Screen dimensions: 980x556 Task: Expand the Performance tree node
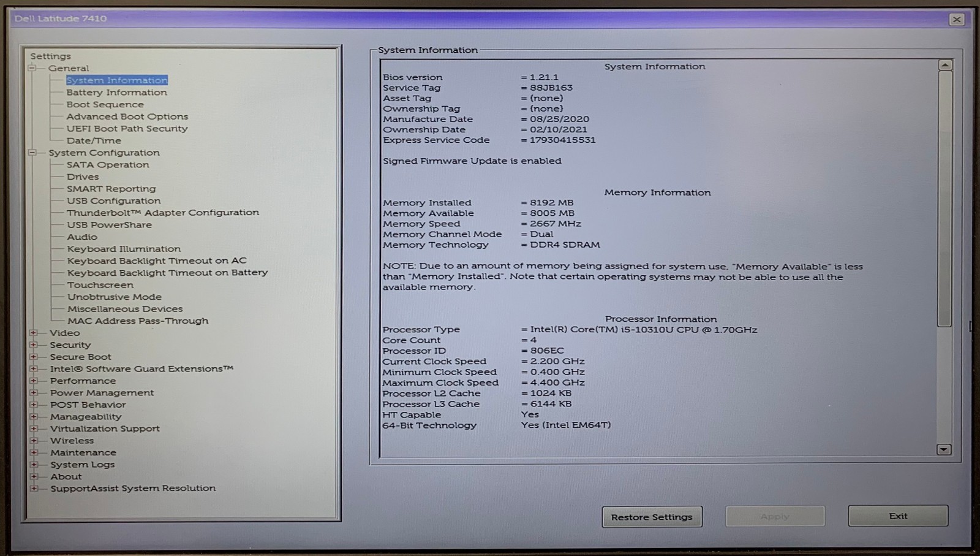tap(34, 381)
